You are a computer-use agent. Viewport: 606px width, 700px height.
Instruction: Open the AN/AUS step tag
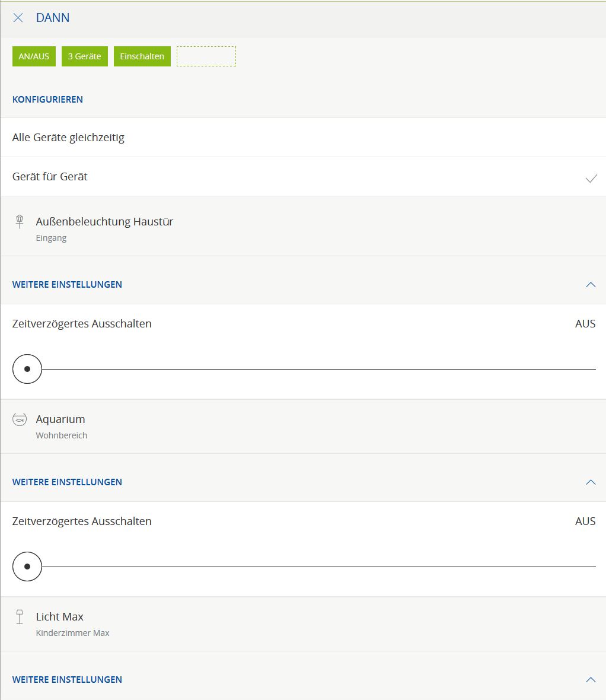coord(34,56)
